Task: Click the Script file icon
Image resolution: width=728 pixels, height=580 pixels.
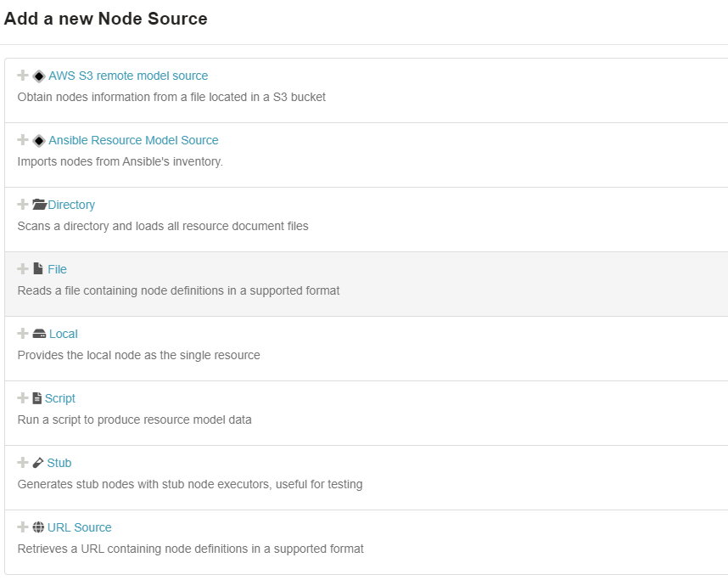Action: [37, 398]
